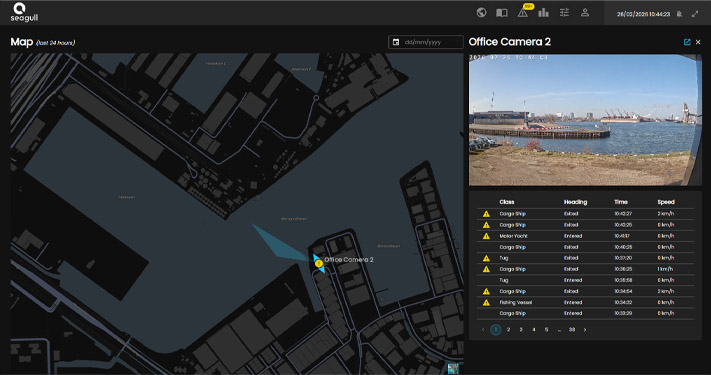Close the Office Camera 2 panel

(x=698, y=42)
